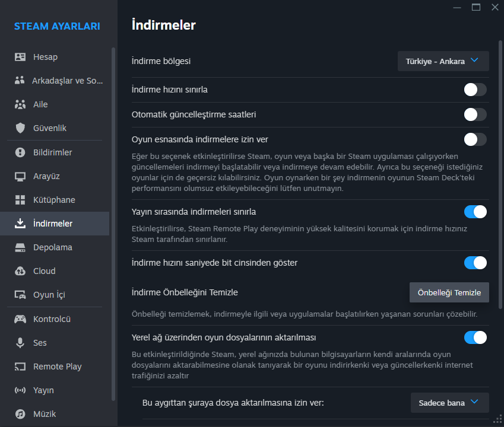Click the Cloud sync icon
Image resolution: width=504 pixels, height=427 pixels.
20,271
